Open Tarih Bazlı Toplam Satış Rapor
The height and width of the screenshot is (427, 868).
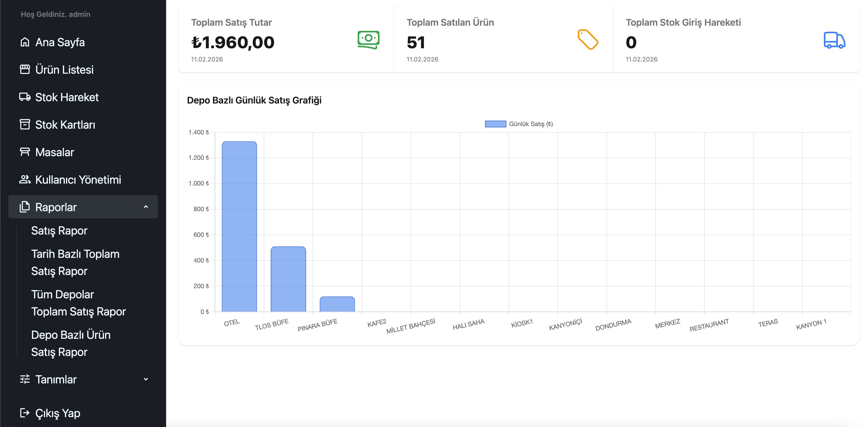[75, 262]
